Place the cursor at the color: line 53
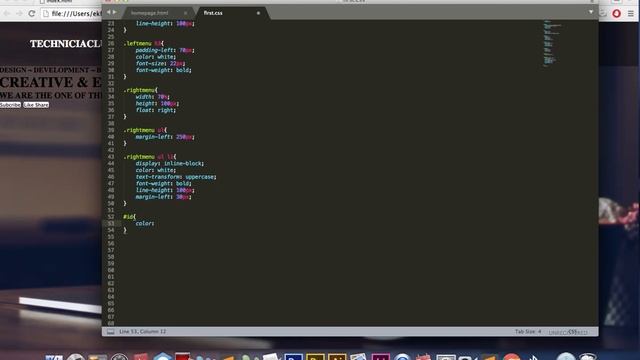640x360 pixels. [x=145, y=224]
